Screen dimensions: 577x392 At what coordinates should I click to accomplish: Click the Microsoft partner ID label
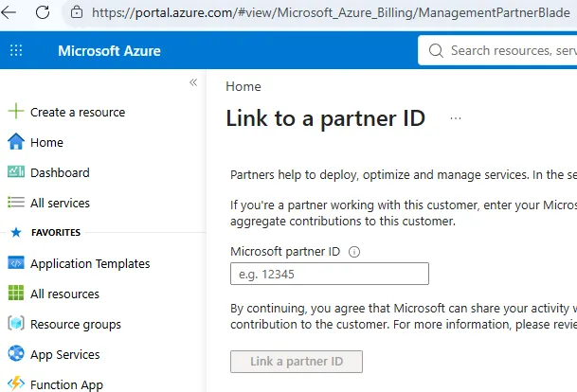pyautogui.click(x=285, y=252)
